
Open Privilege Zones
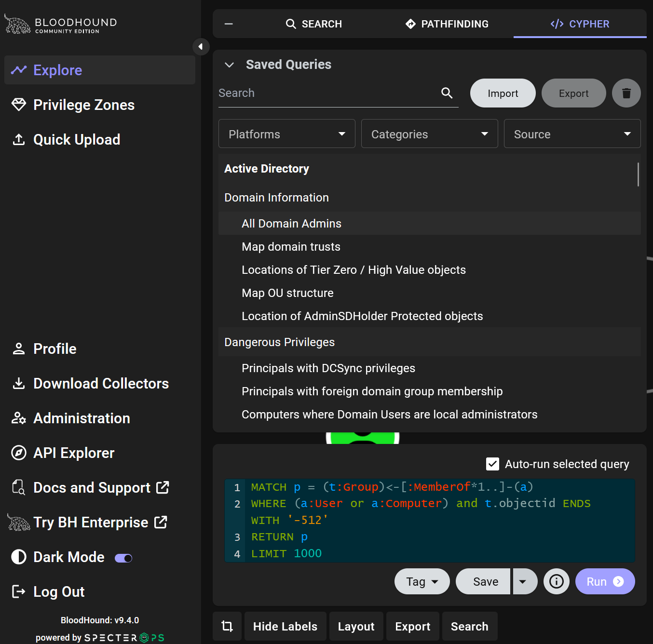100,105
